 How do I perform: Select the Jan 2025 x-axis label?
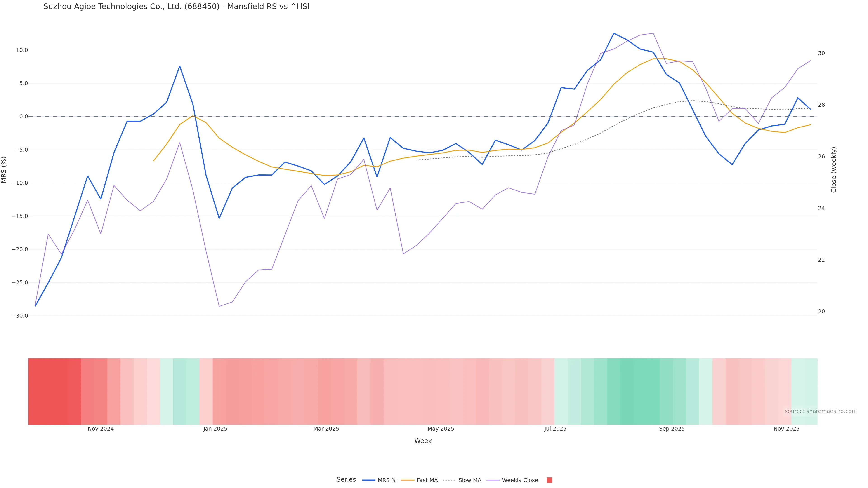(215, 429)
